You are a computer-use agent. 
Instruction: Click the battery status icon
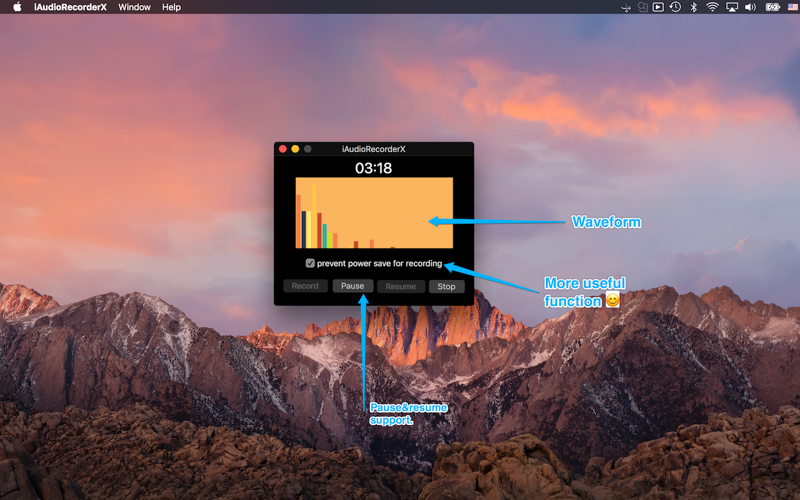point(772,7)
